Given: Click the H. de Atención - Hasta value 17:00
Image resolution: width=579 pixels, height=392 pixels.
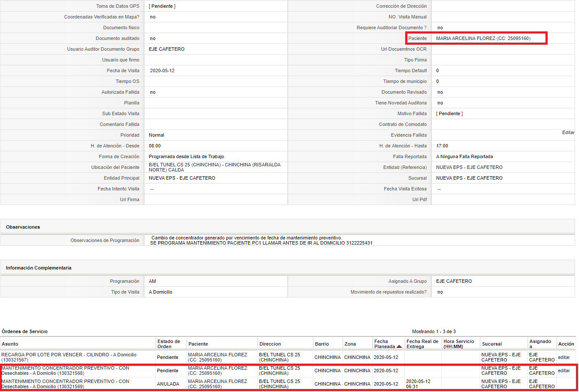Looking at the screenshot, I should [x=442, y=146].
